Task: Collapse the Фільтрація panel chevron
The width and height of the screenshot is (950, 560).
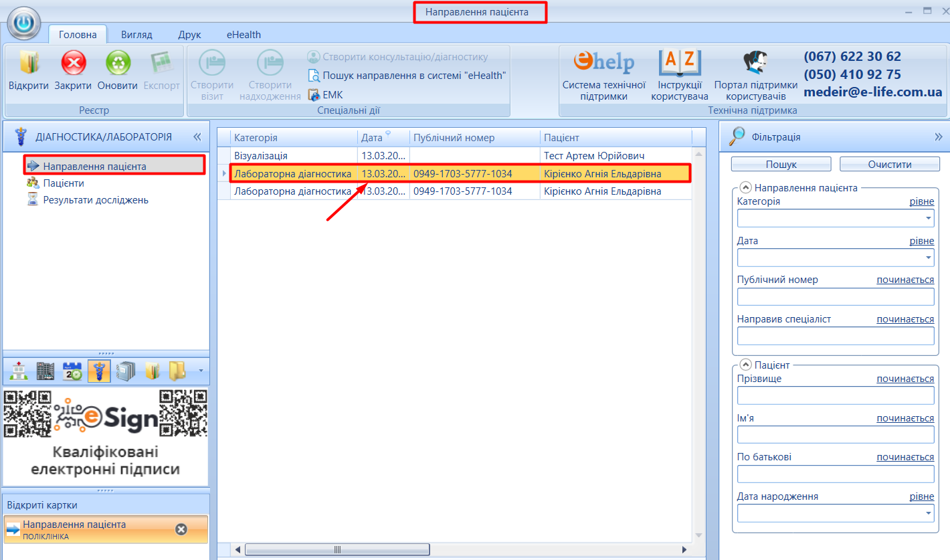Action: tap(938, 136)
